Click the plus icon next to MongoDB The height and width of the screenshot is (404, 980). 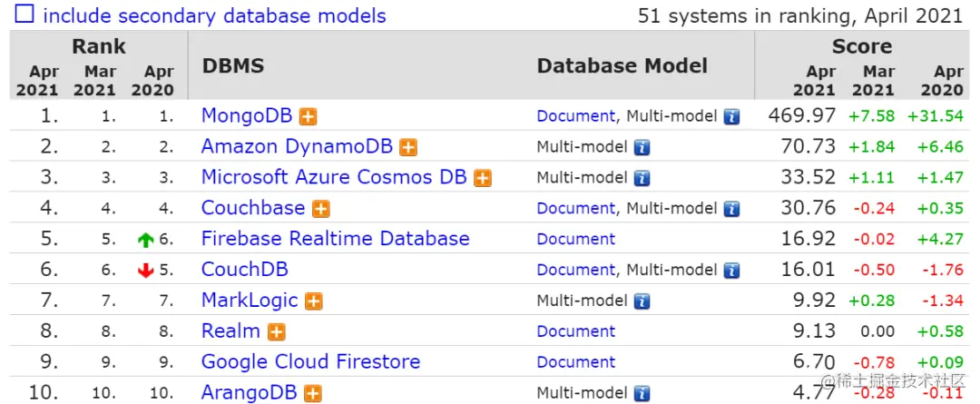(309, 117)
